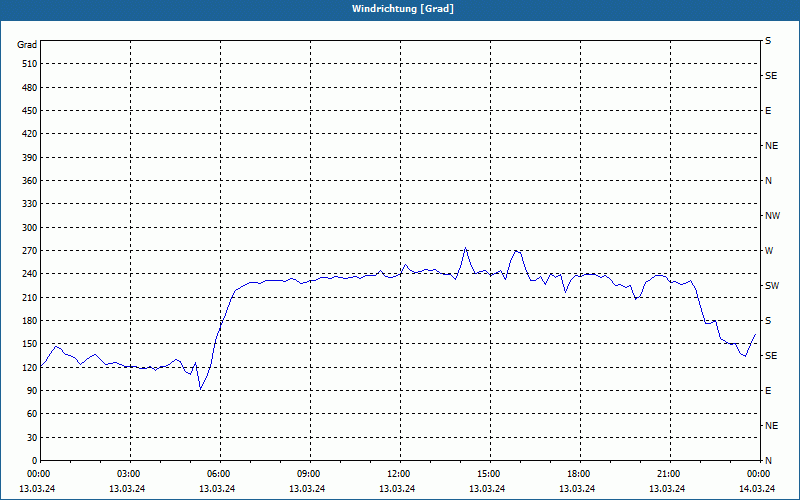This screenshot has width=800, height=500.
Task: Click the 420 y-axis tick label
Action: 30,134
